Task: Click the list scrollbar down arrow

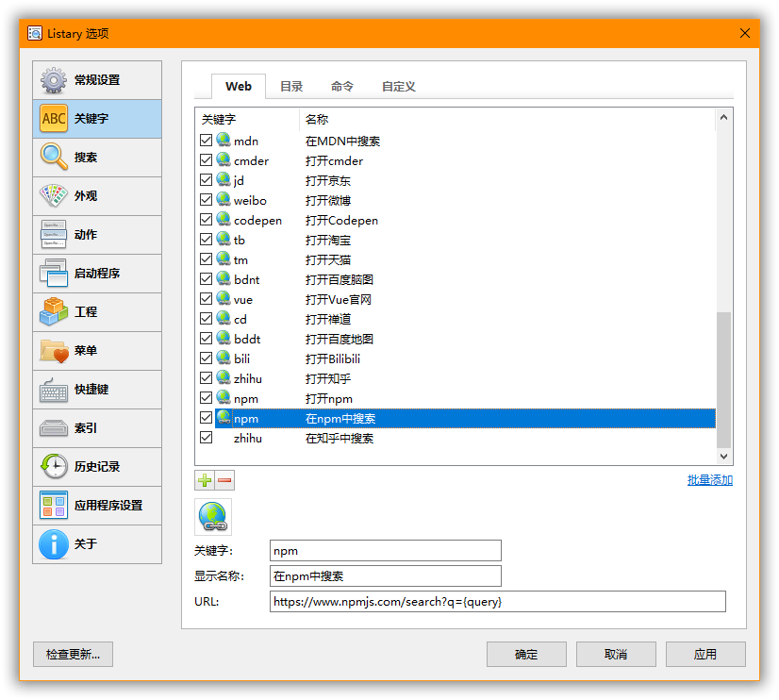Action: point(724,456)
